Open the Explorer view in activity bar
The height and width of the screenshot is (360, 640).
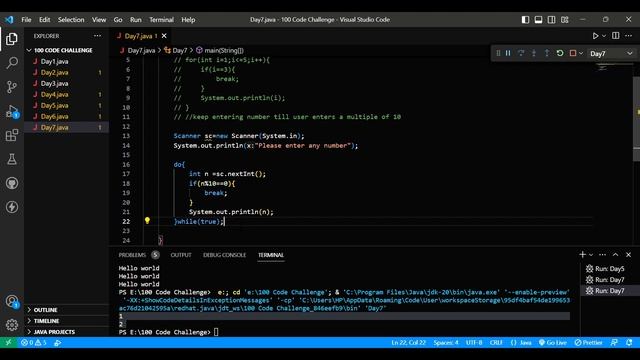pyautogui.click(x=12, y=39)
